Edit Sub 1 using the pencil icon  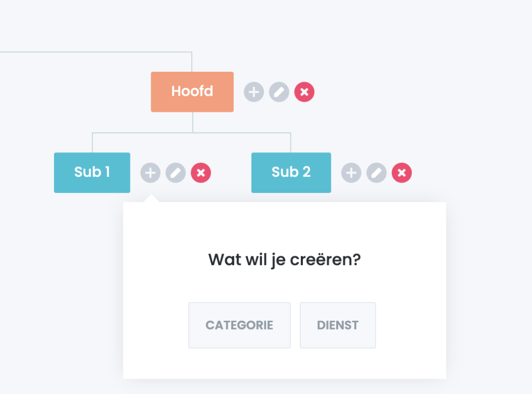click(176, 173)
